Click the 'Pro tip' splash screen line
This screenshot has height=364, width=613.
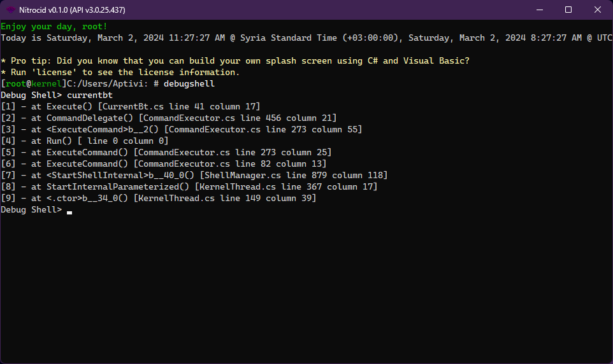[235, 61]
